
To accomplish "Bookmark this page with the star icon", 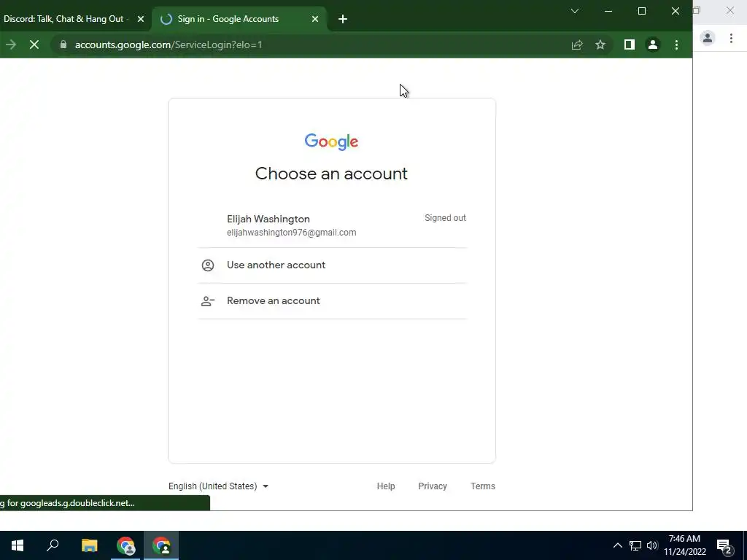I will [600, 44].
